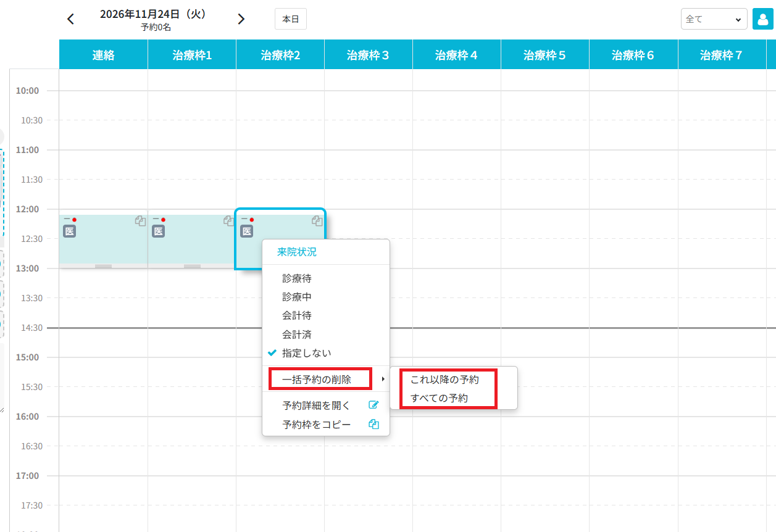Click the 治療枠5 column header
Image resolution: width=776 pixels, height=532 pixels.
(545, 55)
